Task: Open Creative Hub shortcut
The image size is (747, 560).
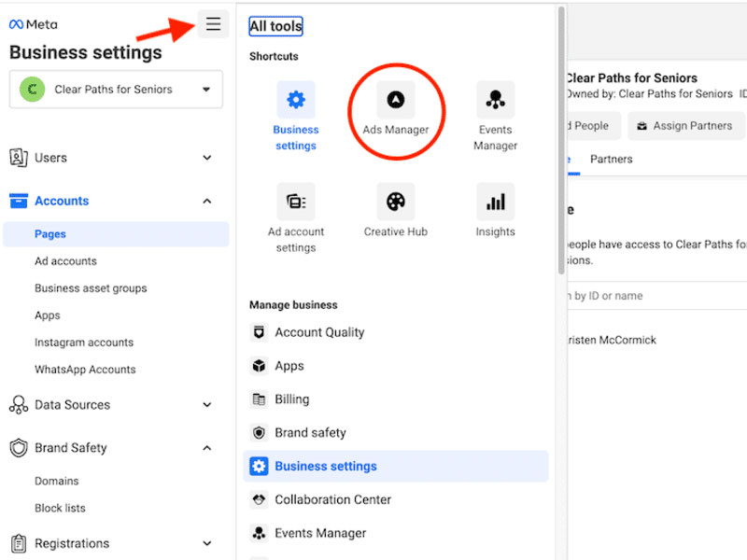Action: tap(396, 203)
